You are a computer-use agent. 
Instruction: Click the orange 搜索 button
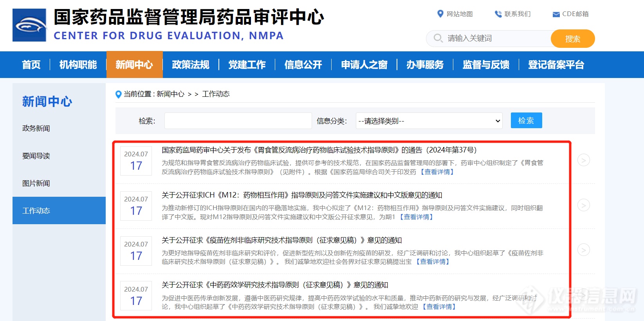point(573,38)
